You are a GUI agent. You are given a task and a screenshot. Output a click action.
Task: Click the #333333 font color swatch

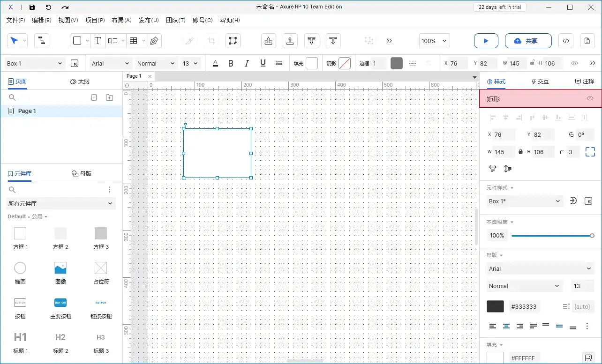(495, 306)
